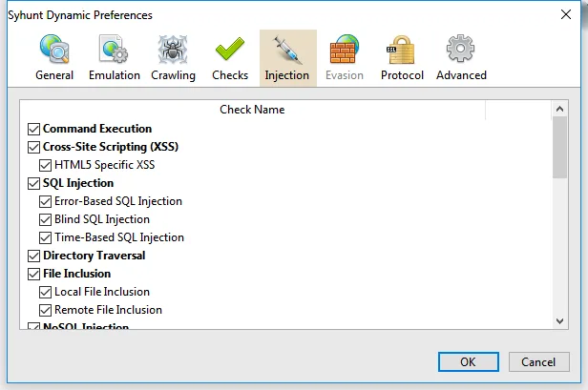Select the Local File Inclusion label

tap(102, 292)
